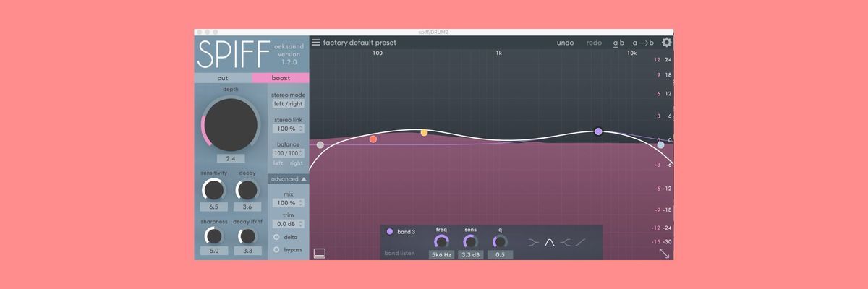Select the yellow band node

click(x=424, y=132)
